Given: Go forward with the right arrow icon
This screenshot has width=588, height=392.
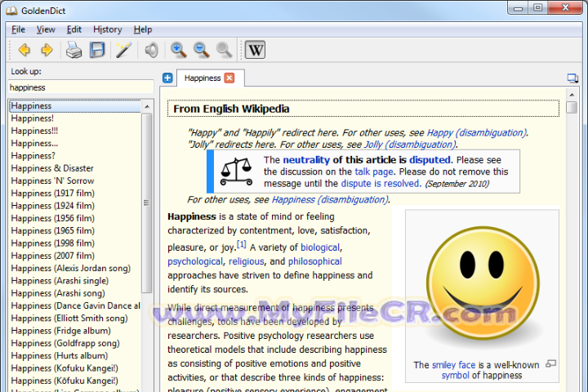Looking at the screenshot, I should (47, 50).
